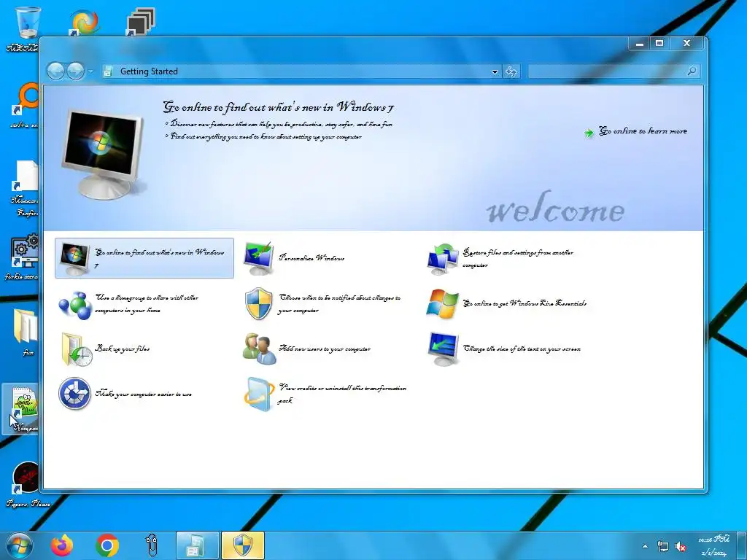The image size is (747, 560).
Task: Select the stacked squares desktop shortcut
Action: point(140,22)
